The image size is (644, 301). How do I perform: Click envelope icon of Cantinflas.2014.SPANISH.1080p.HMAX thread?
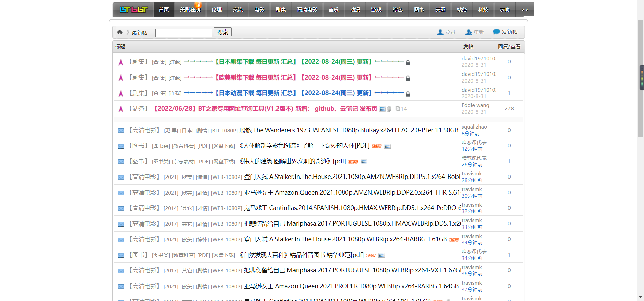[x=121, y=209]
